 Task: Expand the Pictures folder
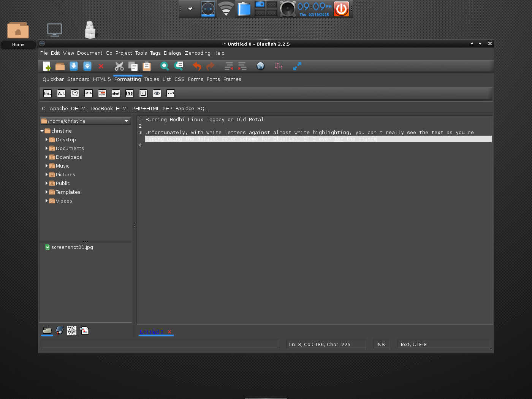(x=46, y=174)
